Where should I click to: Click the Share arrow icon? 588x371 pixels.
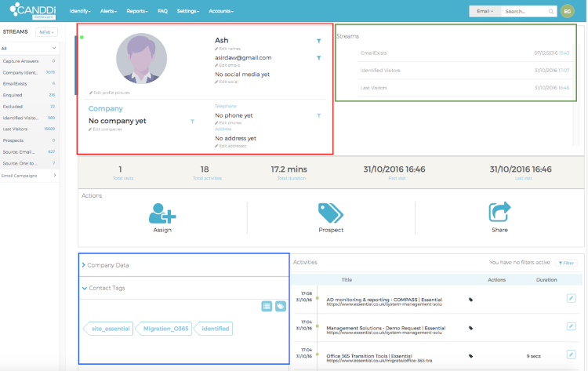click(x=499, y=212)
